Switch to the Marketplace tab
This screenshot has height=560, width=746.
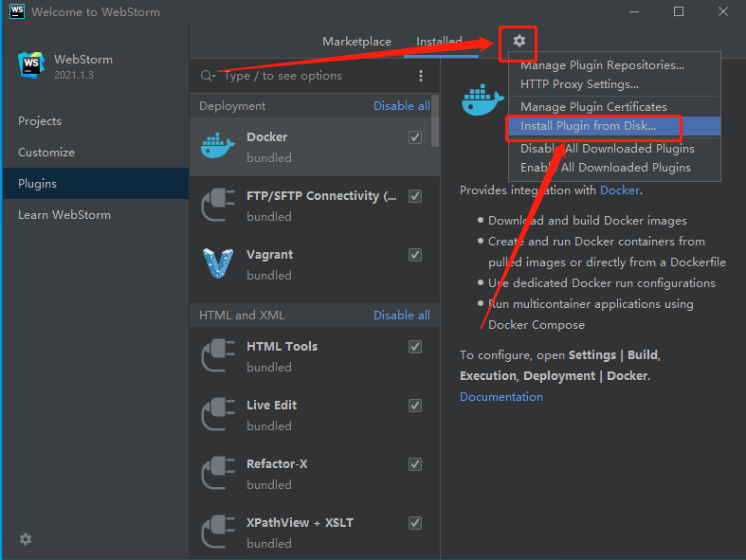click(x=356, y=42)
